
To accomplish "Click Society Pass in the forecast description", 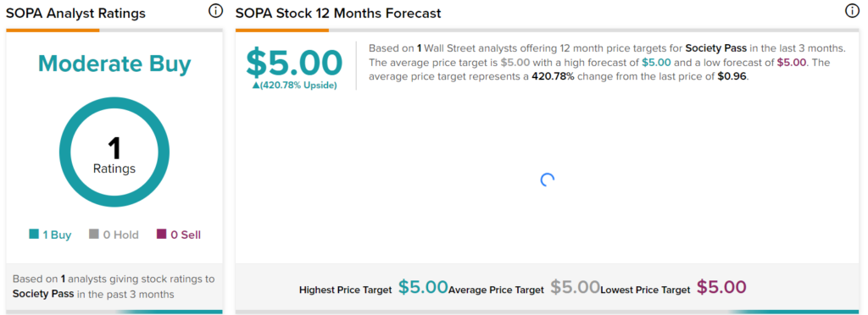I will [718, 48].
